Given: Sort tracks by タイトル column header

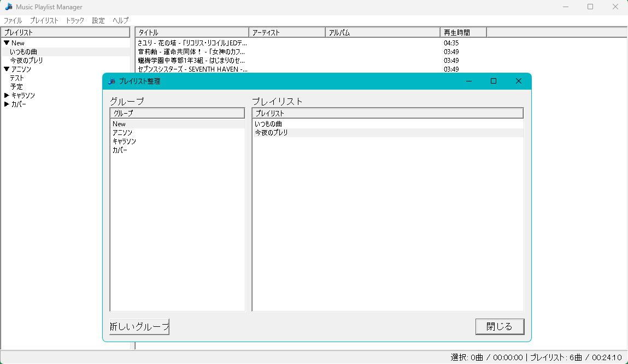Looking at the screenshot, I should point(192,32).
